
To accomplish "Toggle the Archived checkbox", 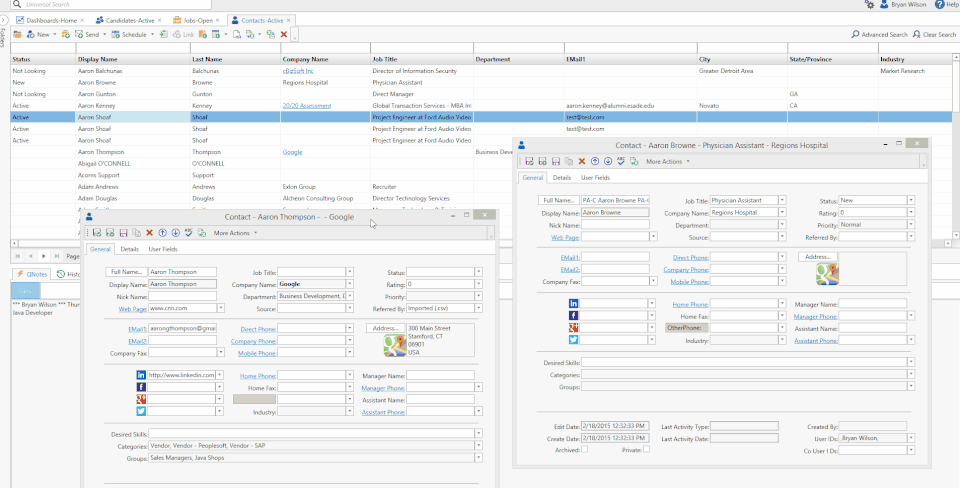I will coord(584,449).
